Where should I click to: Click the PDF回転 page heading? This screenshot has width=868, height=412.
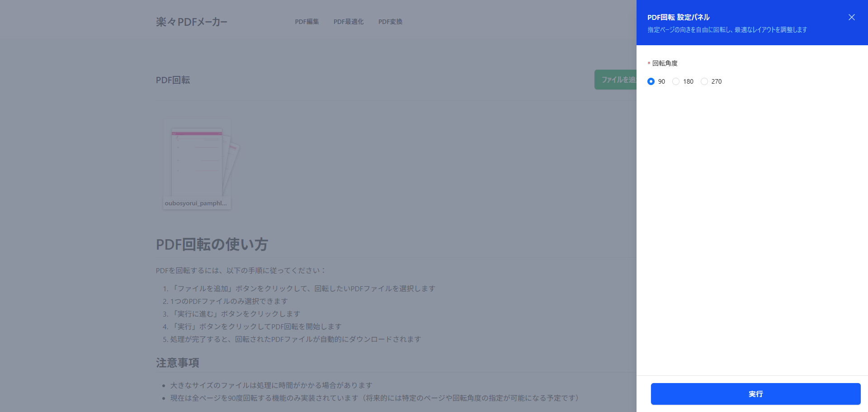[173, 80]
